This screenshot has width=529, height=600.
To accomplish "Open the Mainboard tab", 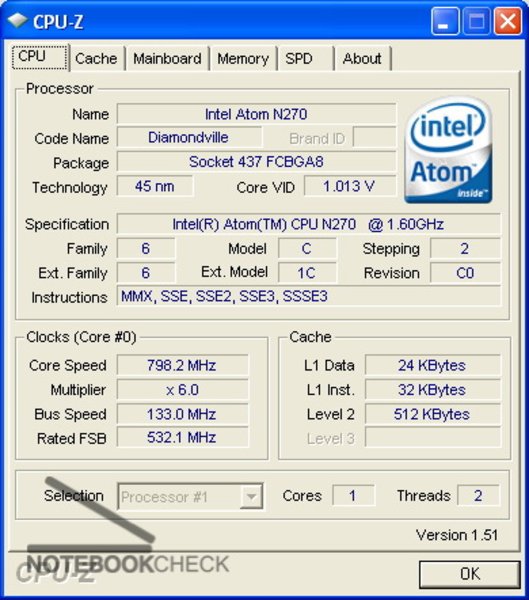I will [167, 59].
